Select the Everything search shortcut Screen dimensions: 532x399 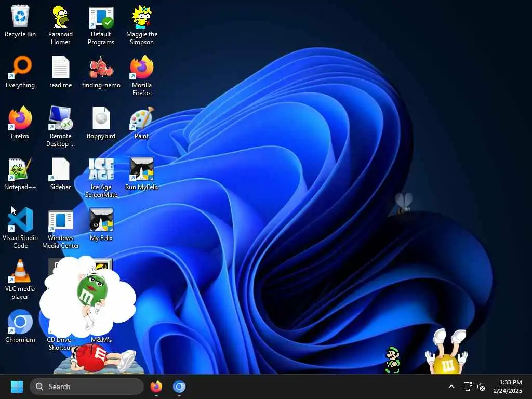coord(20,72)
